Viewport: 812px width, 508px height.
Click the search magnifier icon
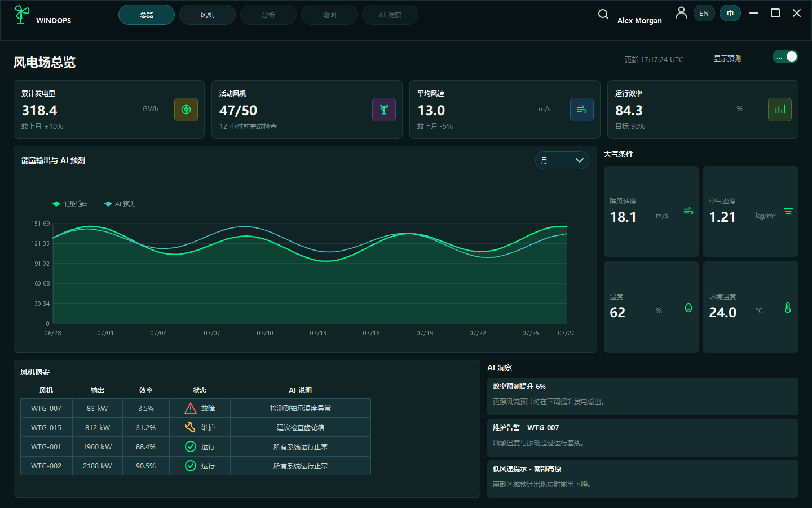pos(603,14)
